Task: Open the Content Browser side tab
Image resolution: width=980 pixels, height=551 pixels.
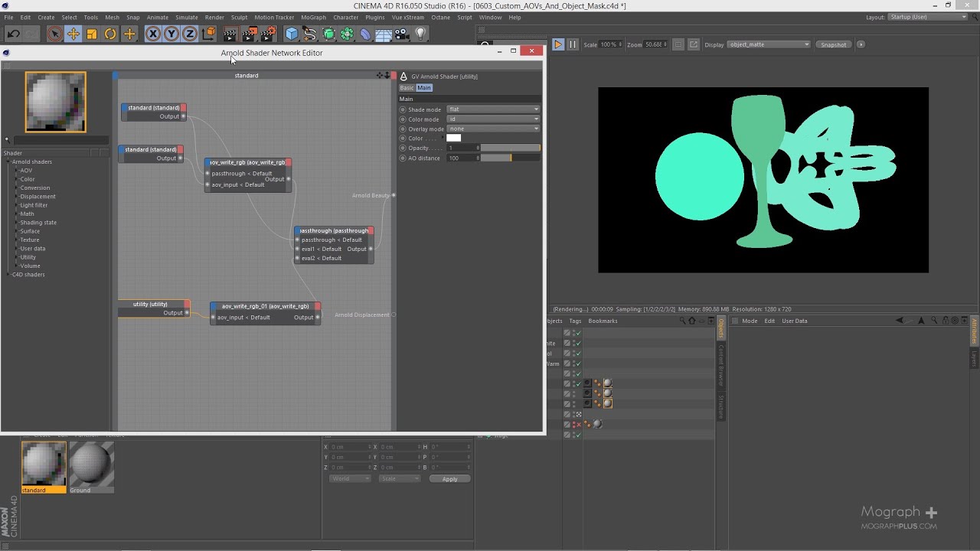Action: pos(720,364)
